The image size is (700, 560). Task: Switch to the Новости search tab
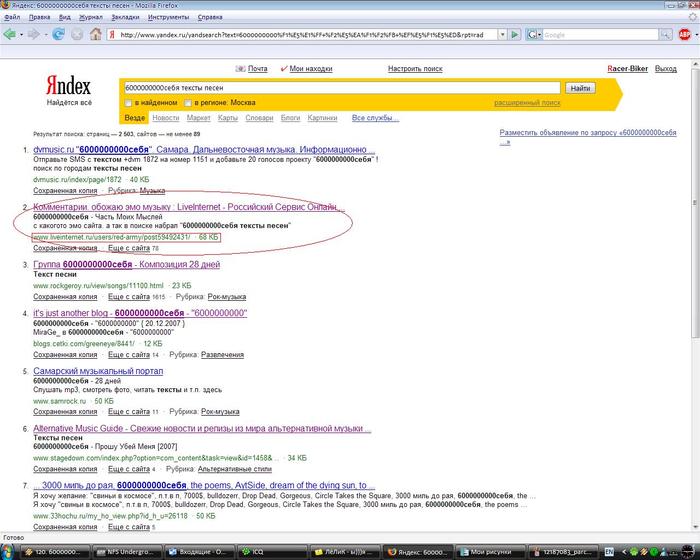pyautogui.click(x=166, y=118)
